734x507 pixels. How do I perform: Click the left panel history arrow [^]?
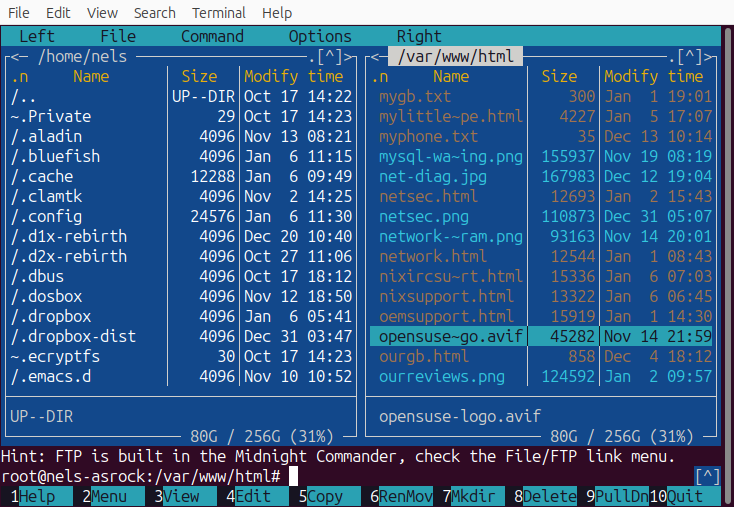coord(330,57)
